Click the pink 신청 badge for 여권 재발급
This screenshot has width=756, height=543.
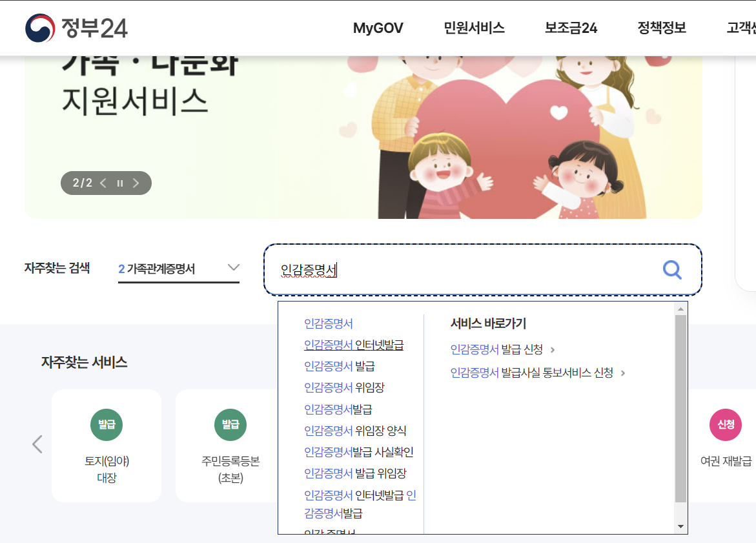point(726,424)
